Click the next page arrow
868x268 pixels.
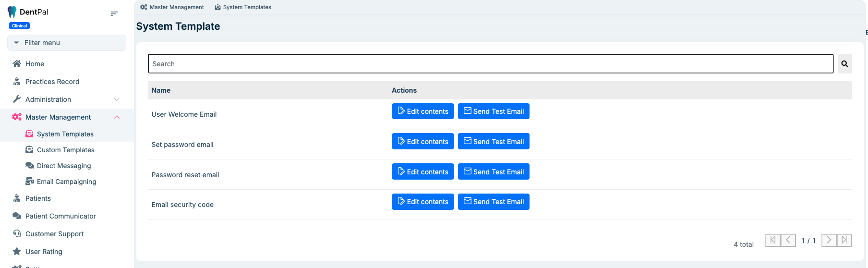(829, 240)
